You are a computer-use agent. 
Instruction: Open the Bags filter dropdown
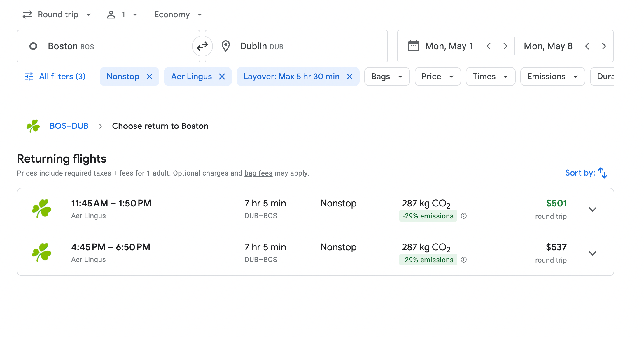(387, 77)
